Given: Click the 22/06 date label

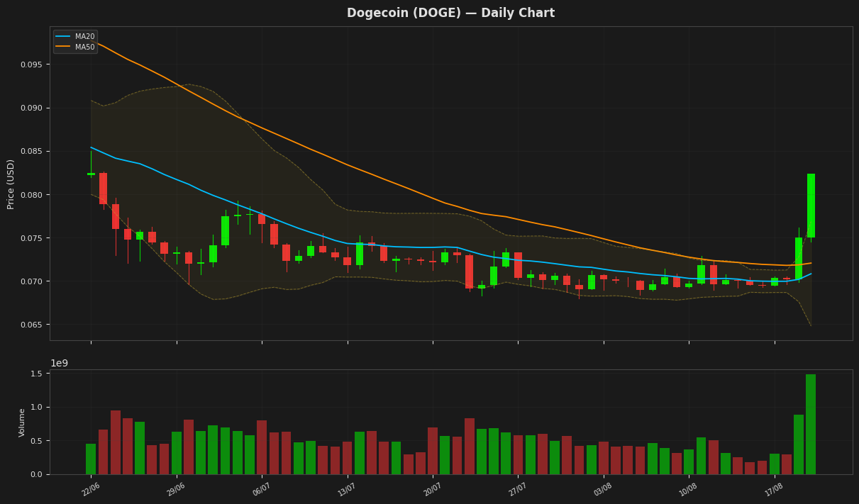Looking at the screenshot, I should click(x=91, y=490).
